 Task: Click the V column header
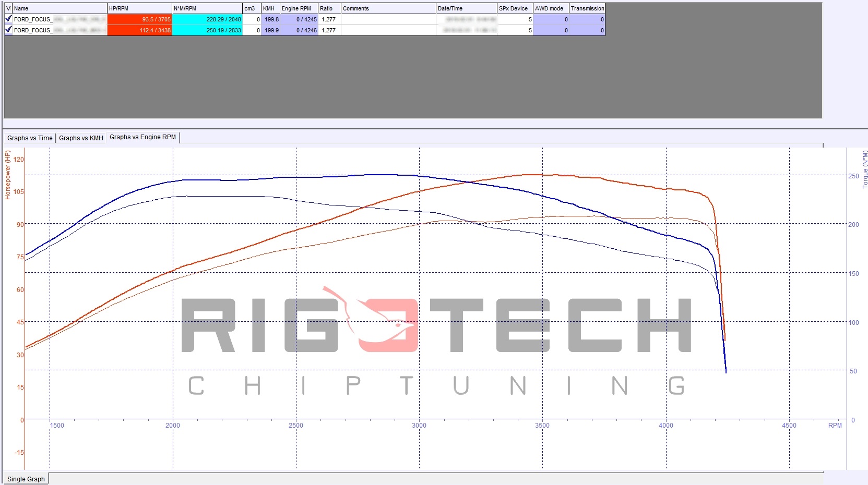(x=8, y=8)
